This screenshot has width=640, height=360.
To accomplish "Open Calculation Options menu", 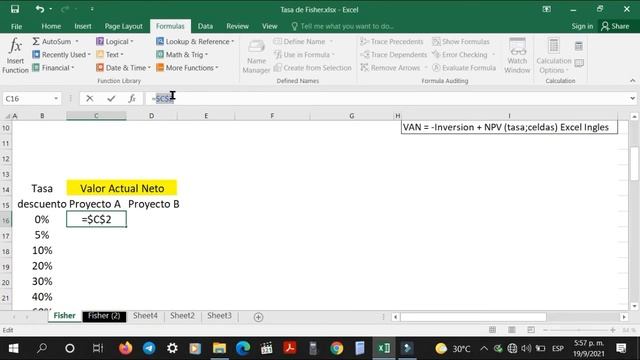I will click(553, 56).
